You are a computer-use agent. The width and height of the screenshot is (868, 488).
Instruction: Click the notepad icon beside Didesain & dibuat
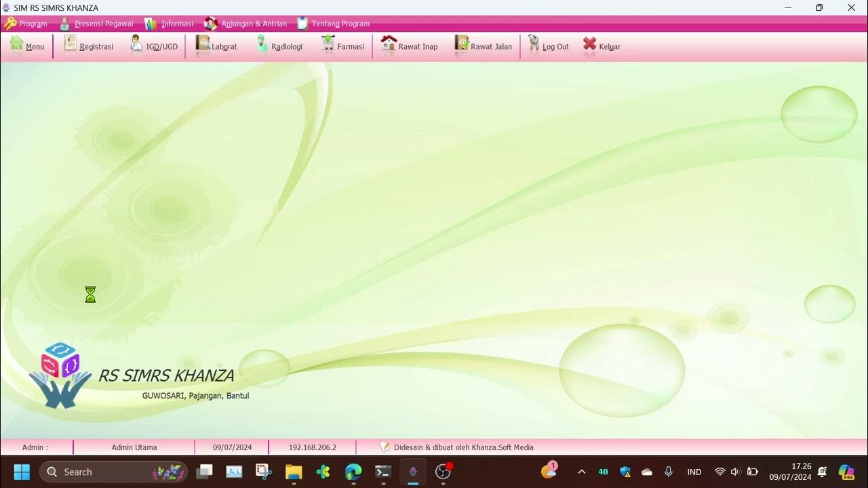click(x=384, y=447)
